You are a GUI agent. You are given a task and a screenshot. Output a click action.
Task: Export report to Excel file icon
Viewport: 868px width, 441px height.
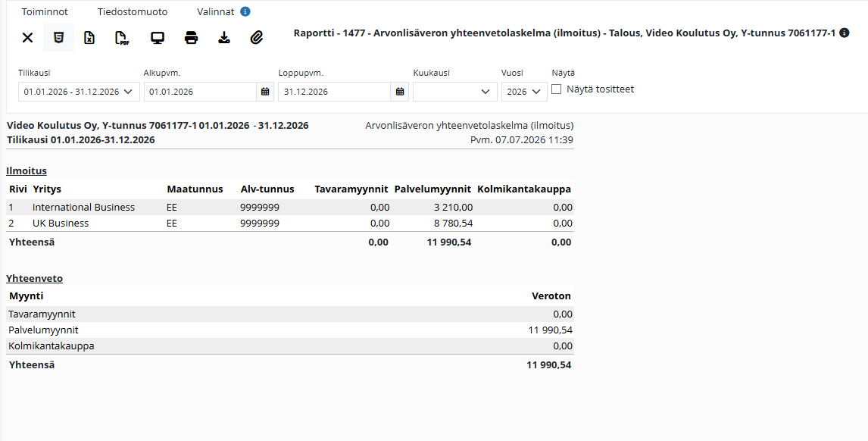(x=89, y=38)
